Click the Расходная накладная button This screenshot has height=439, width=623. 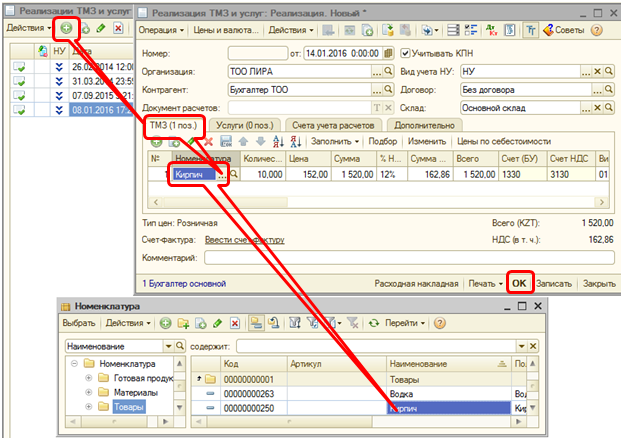[416, 284]
